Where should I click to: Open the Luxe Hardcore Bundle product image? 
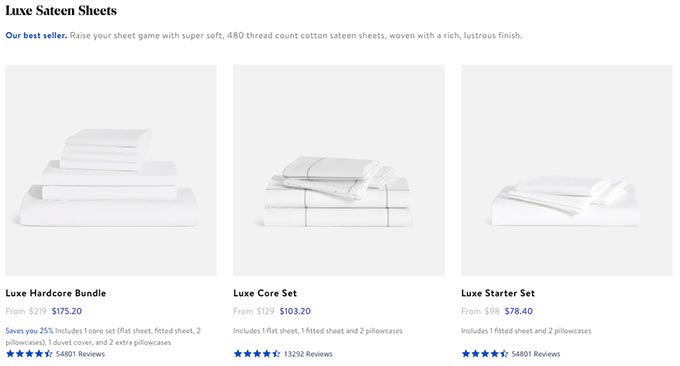point(111,170)
